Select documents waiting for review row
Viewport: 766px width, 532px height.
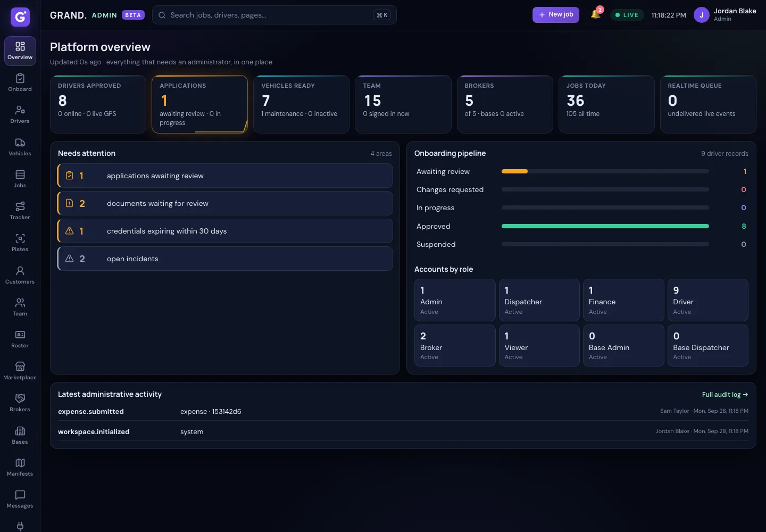[225, 203]
